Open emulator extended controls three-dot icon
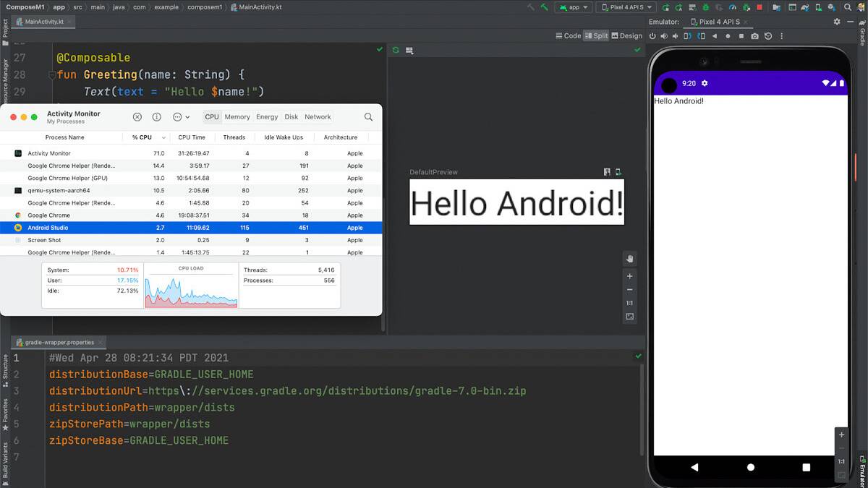The image size is (868, 488). (782, 35)
